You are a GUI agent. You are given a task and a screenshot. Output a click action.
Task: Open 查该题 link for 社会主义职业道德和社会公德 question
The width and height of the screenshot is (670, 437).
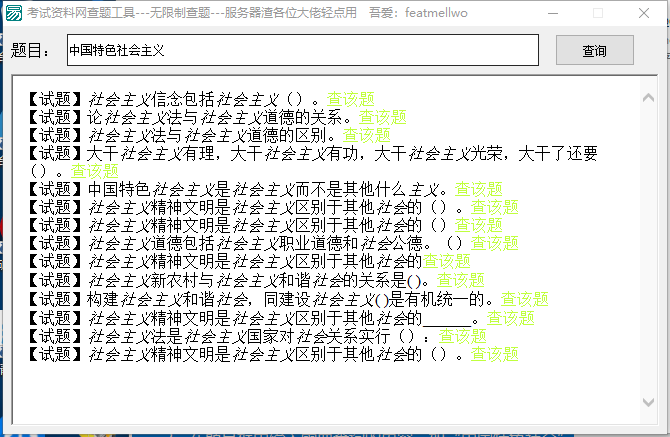coord(494,243)
